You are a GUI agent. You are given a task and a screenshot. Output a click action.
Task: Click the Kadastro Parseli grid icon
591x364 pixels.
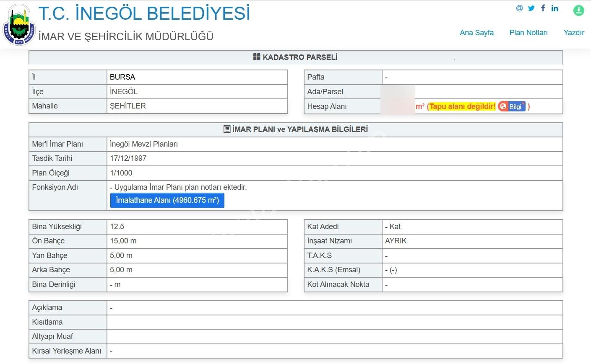click(x=257, y=57)
